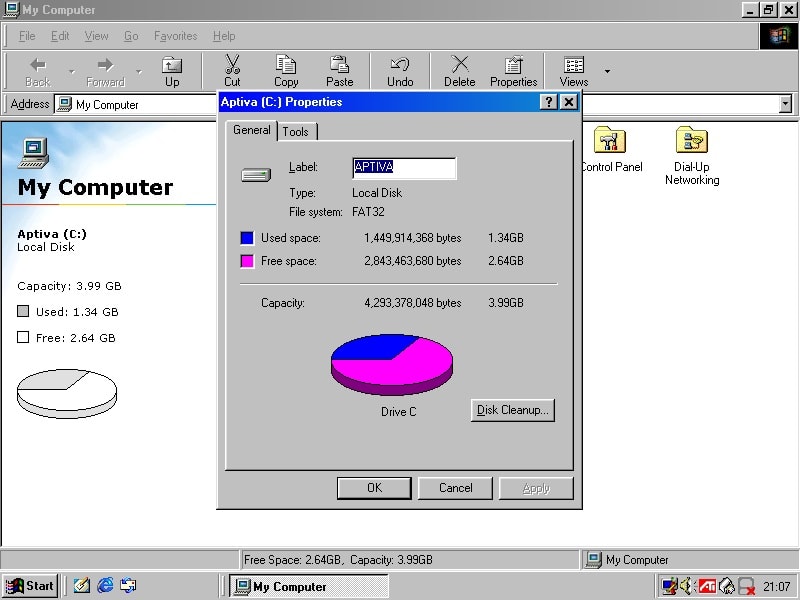The width and height of the screenshot is (800, 600).
Task: Select the Control Panel folder icon
Action: coord(609,139)
